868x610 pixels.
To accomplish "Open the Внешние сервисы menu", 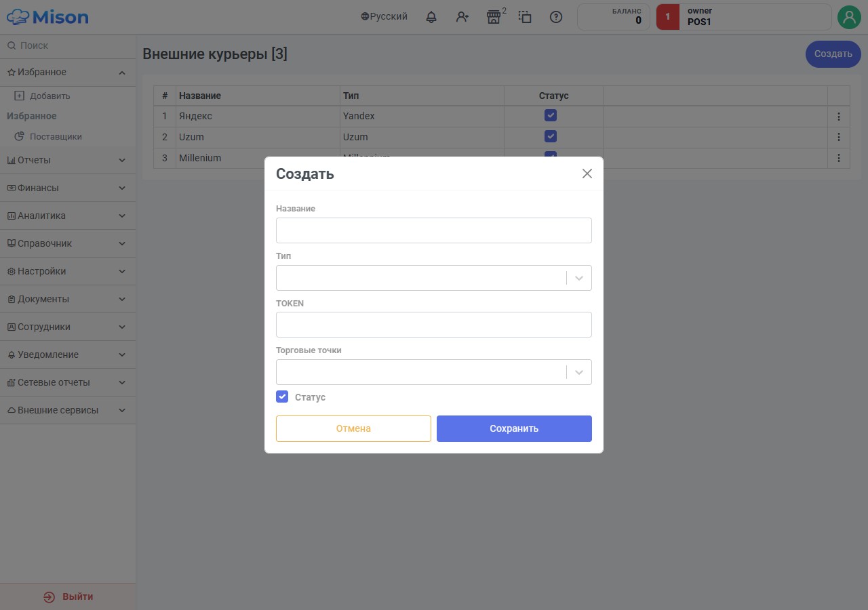I will click(68, 411).
